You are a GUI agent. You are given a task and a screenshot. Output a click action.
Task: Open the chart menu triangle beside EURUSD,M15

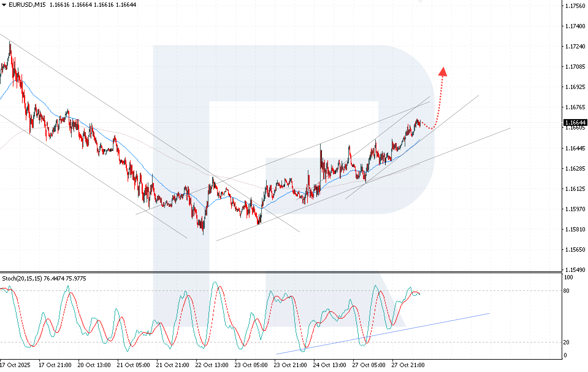tap(4, 5)
